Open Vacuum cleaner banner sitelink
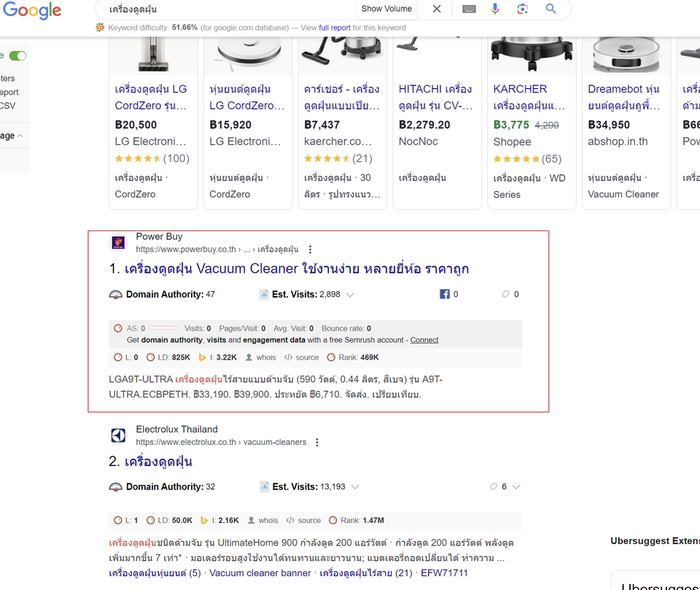 (260, 573)
